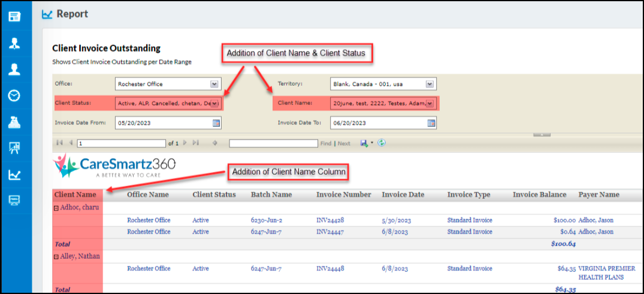This screenshot has width=644, height=294.
Task: Collapse the Adhoc, charu client group
Action: click(x=56, y=208)
